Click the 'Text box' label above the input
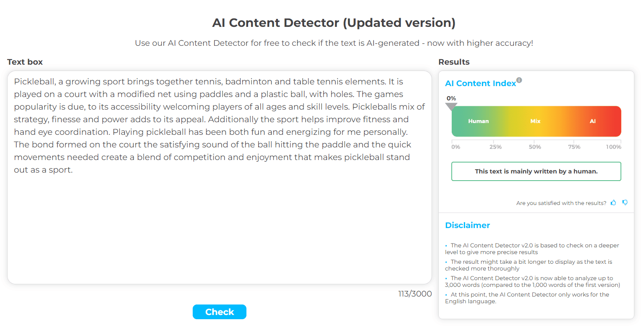644x336 pixels. pyautogui.click(x=25, y=62)
